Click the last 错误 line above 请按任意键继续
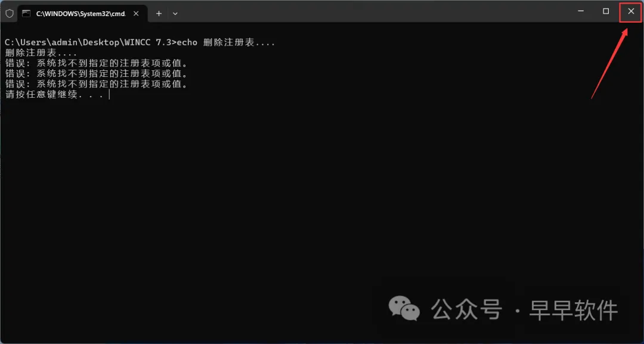 [97, 84]
